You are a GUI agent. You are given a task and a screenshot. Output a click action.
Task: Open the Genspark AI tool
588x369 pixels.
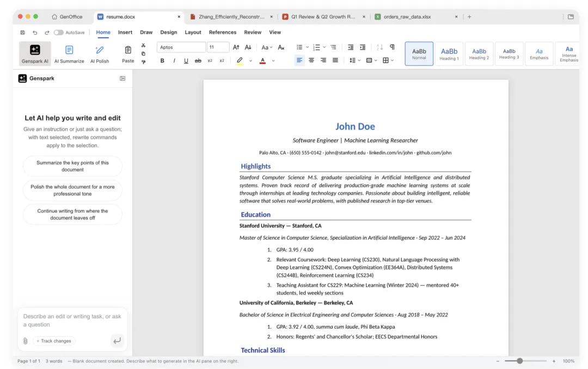[35, 53]
